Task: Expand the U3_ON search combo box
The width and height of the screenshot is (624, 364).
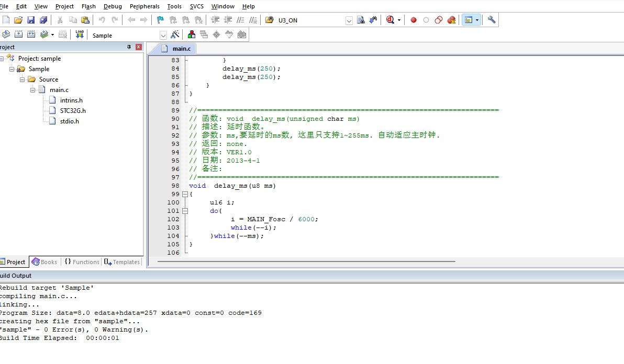Action: pyautogui.click(x=349, y=21)
